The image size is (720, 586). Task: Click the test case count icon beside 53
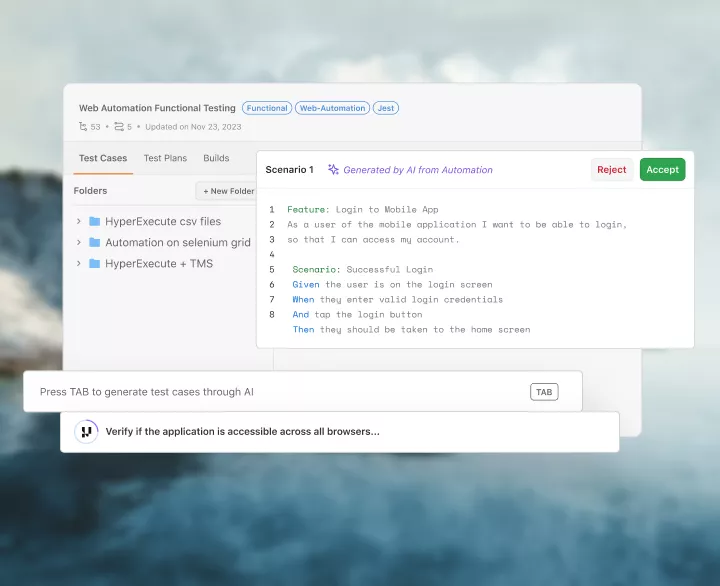click(83, 126)
